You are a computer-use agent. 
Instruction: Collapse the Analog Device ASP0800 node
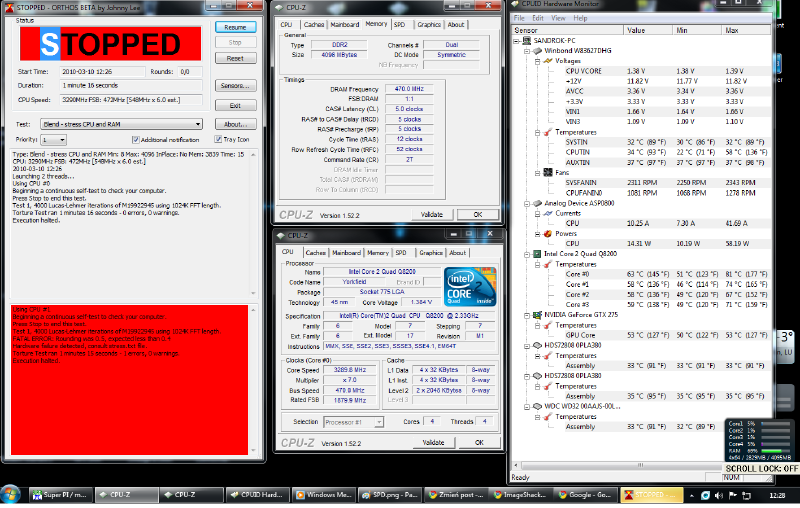(527, 203)
